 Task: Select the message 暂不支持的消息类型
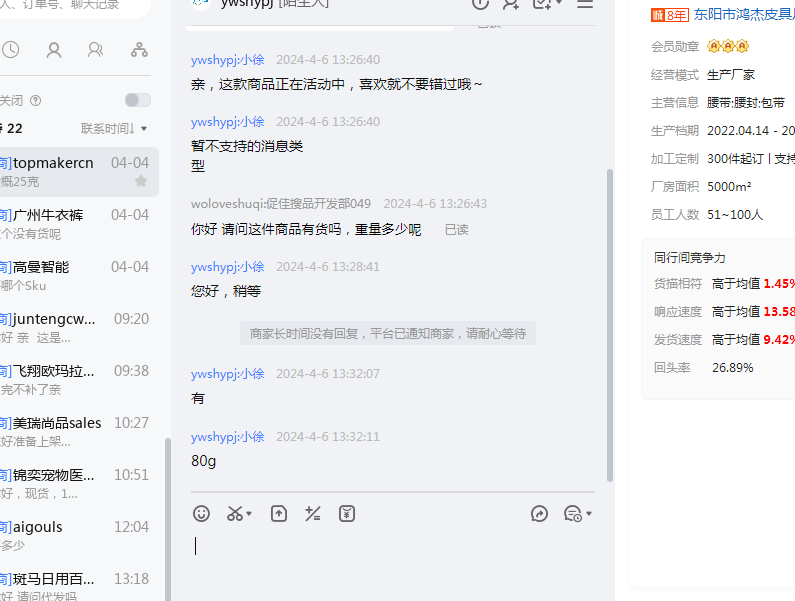247,156
